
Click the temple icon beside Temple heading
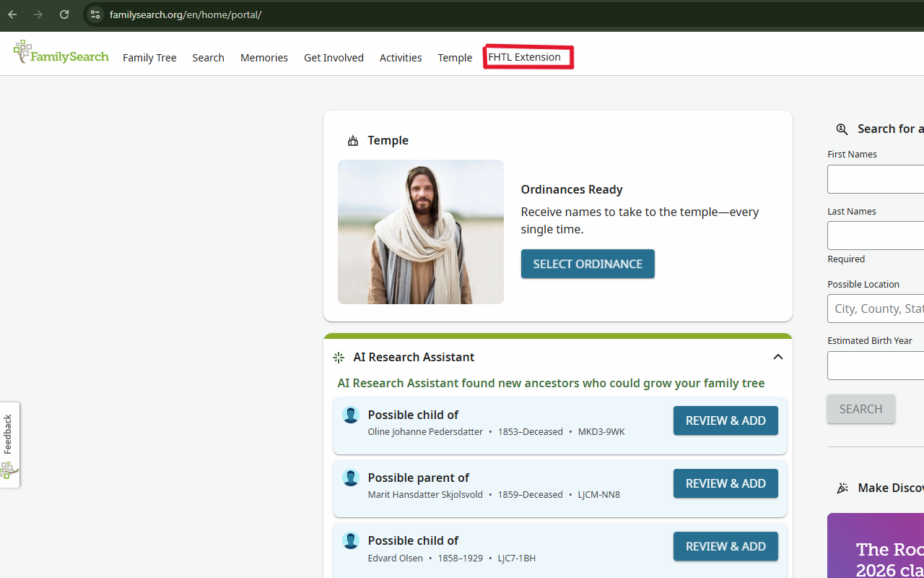pyautogui.click(x=353, y=140)
